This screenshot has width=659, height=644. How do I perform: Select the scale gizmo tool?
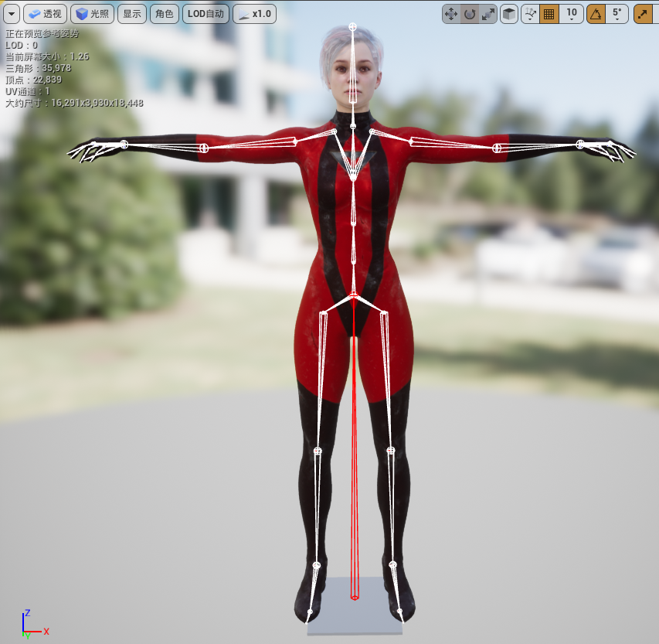488,14
